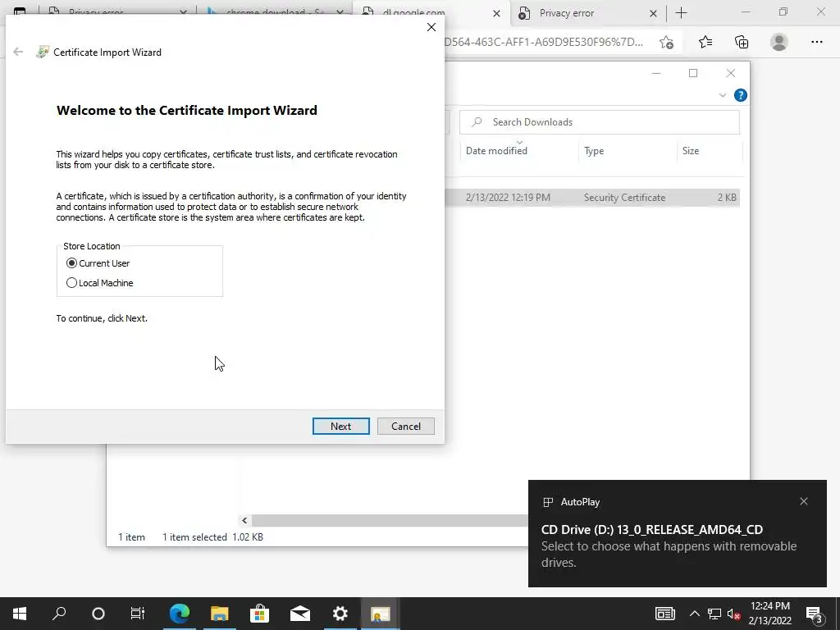
Task: Select the Local Machine store location
Action: (99, 283)
